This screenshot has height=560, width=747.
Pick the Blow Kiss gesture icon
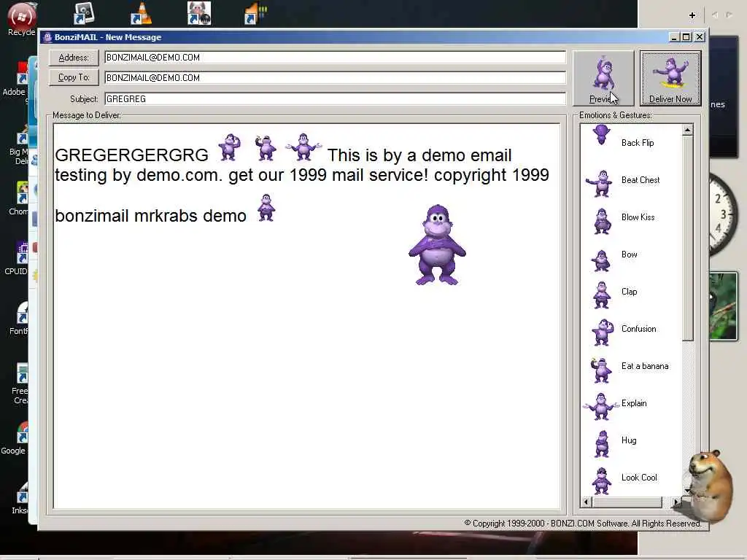tap(602, 221)
